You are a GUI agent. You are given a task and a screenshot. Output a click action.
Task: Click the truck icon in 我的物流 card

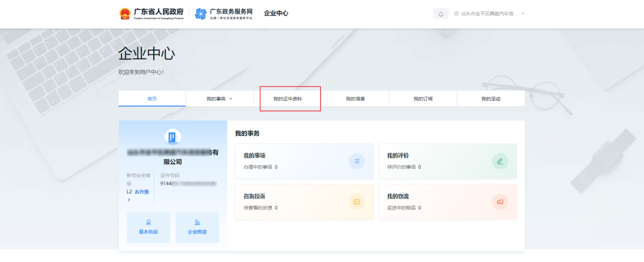tap(500, 202)
